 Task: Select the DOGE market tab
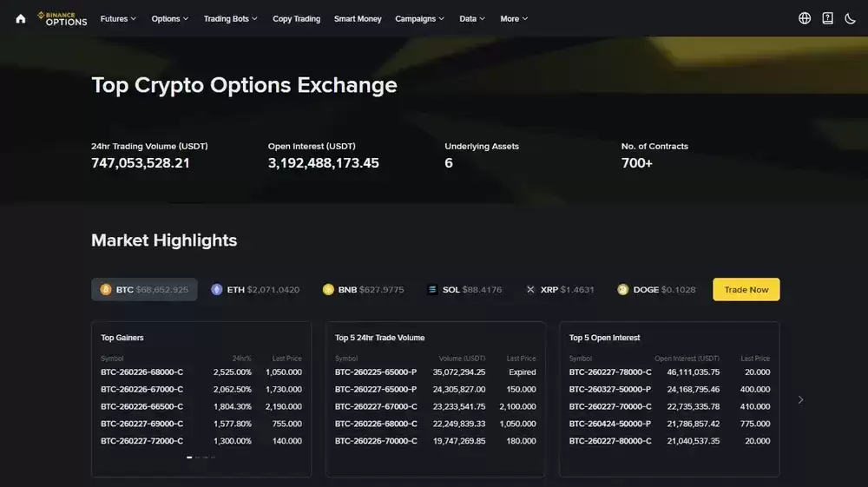click(x=656, y=289)
